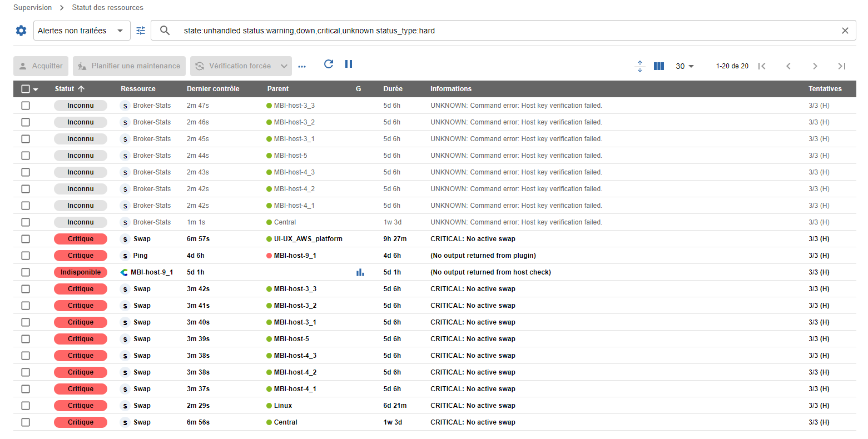Image resolution: width=868 pixels, height=439 pixels.
Task: Sort by the Ressource column header
Action: [x=138, y=89]
